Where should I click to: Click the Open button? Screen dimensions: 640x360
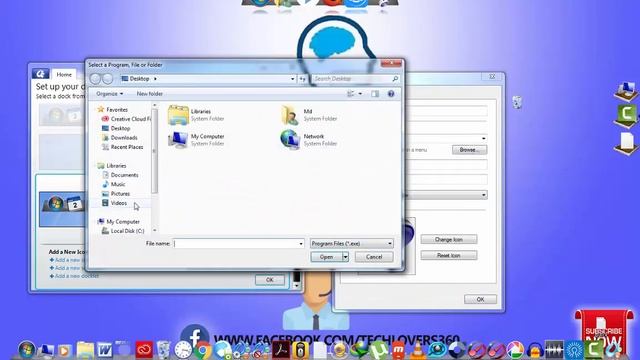click(326, 257)
